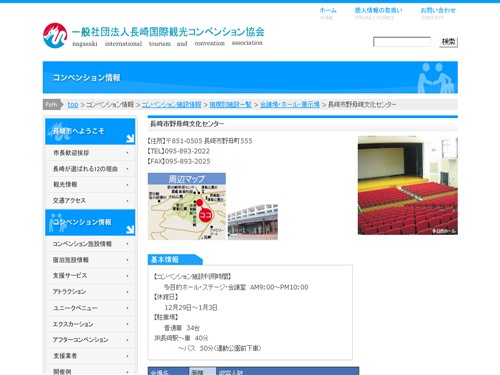The height and width of the screenshot is (375, 500).
Task: Open the building exterior photo thumbnail
Action: point(253,222)
